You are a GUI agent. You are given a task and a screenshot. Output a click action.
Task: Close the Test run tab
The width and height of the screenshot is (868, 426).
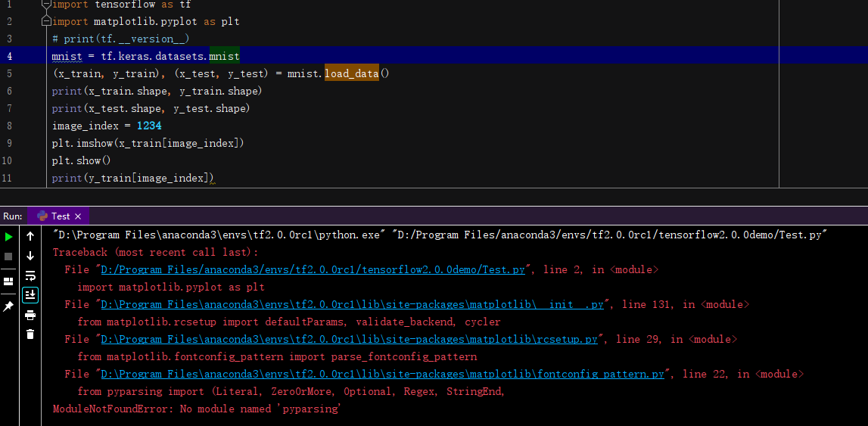78,216
